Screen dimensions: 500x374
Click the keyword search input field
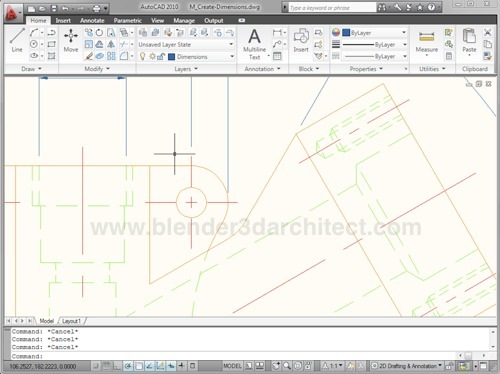[x=332, y=7]
